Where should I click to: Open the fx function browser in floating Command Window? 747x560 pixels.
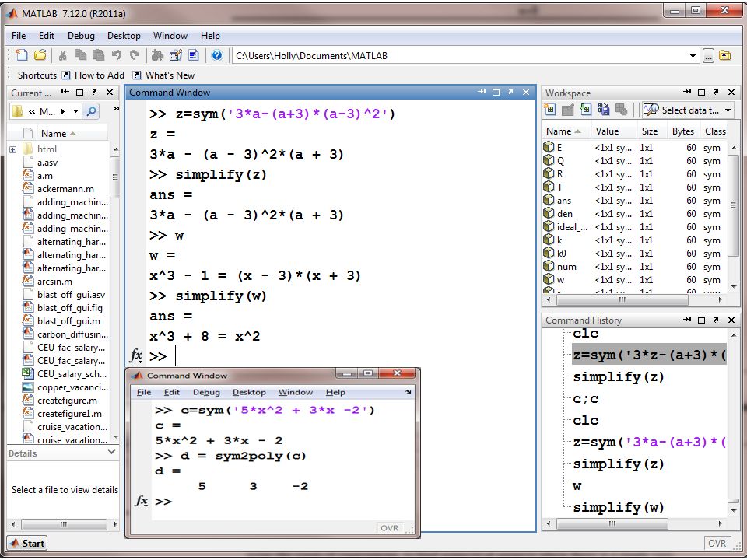click(x=142, y=500)
